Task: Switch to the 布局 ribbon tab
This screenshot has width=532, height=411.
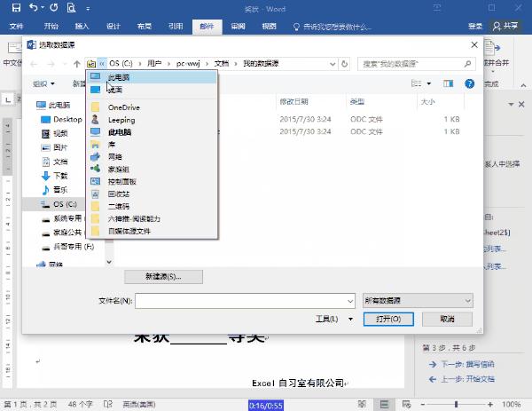Action: pyautogui.click(x=145, y=26)
